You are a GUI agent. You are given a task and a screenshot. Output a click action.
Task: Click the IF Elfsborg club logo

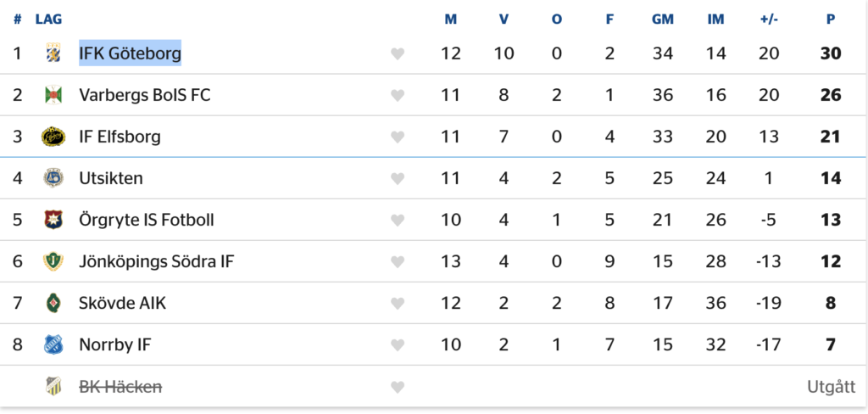[x=53, y=137]
